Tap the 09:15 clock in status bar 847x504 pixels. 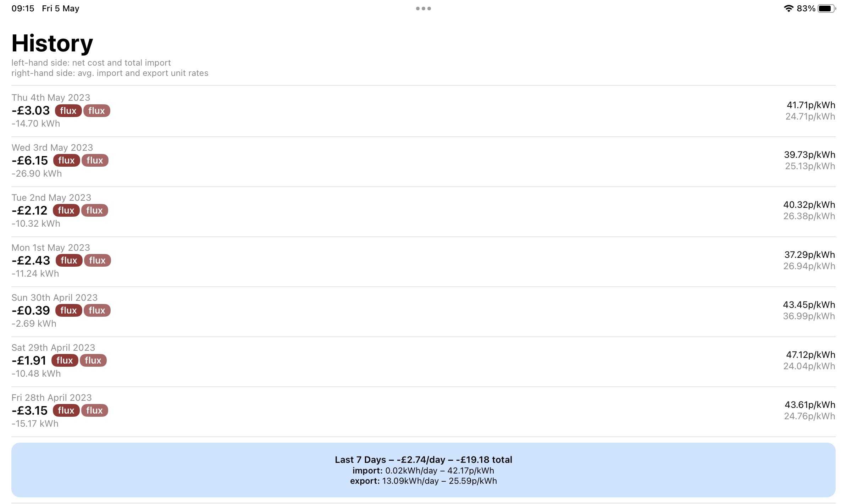point(23,9)
